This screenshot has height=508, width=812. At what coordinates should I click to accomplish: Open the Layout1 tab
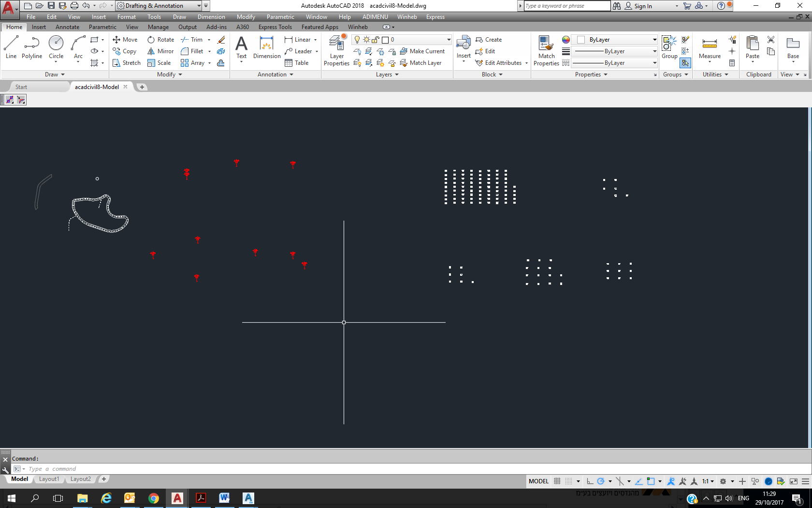49,479
